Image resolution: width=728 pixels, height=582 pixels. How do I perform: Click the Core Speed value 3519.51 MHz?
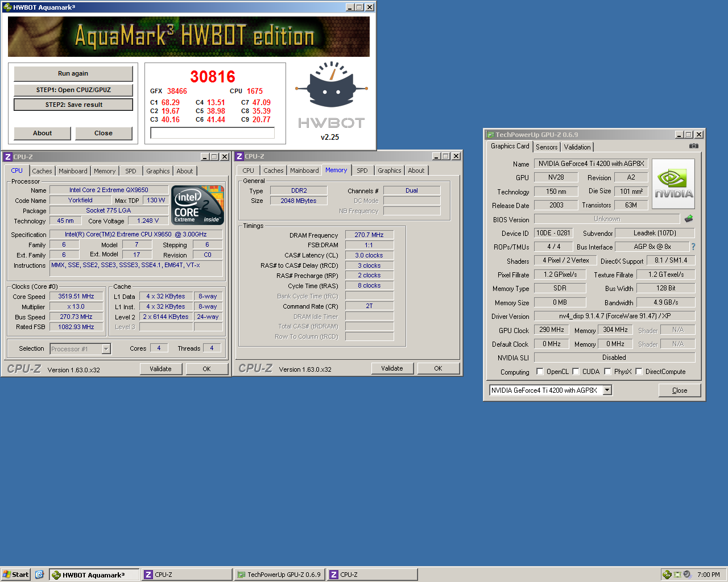coord(76,296)
